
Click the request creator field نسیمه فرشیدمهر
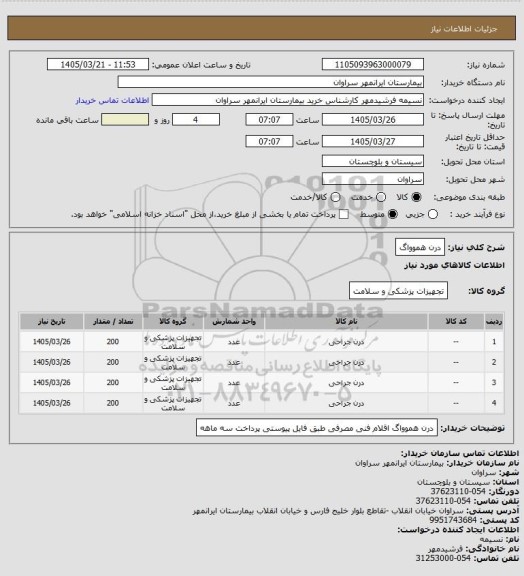(288, 100)
